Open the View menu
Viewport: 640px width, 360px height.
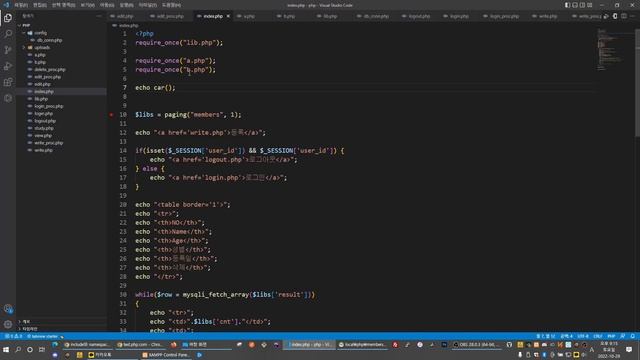click(x=87, y=5)
